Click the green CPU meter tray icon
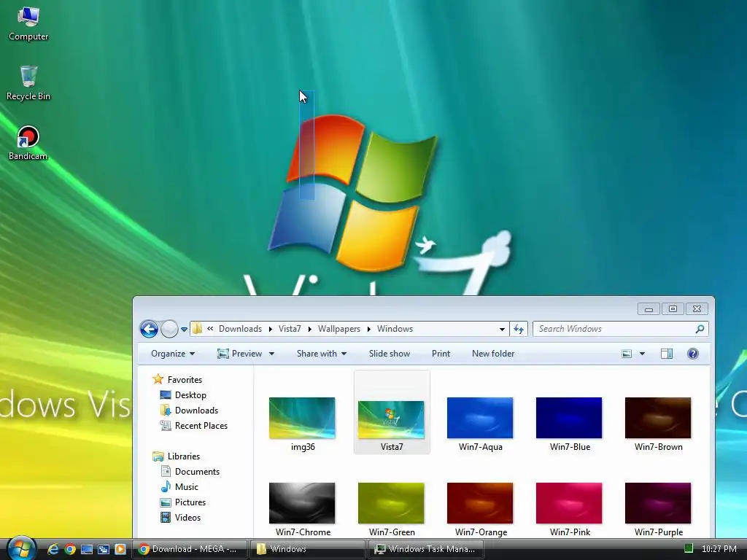 pos(689,548)
